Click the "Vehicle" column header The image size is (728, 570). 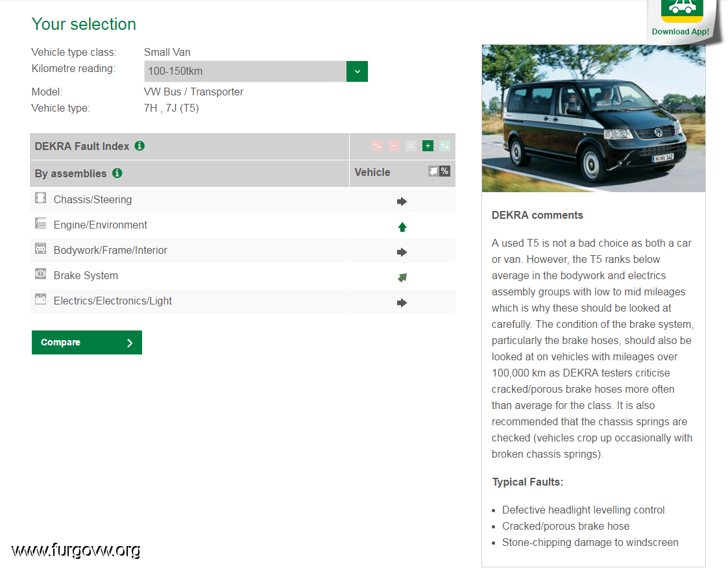pyautogui.click(x=372, y=172)
